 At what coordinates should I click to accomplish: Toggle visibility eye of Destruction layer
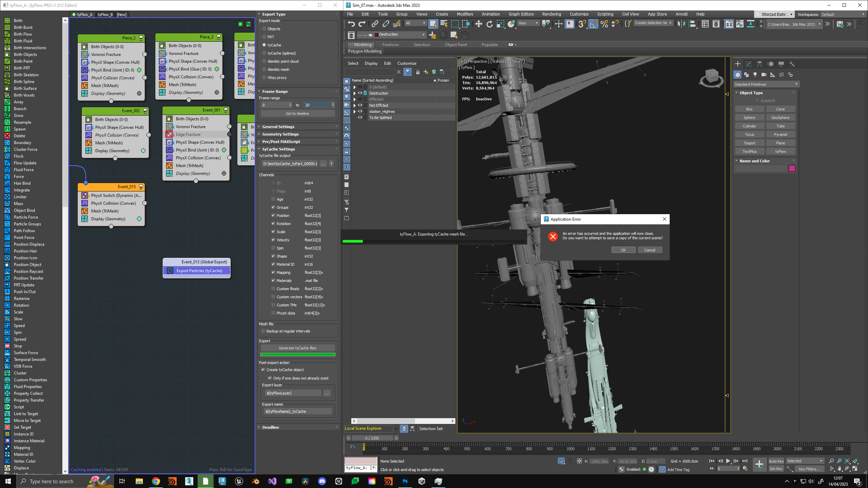click(x=360, y=93)
